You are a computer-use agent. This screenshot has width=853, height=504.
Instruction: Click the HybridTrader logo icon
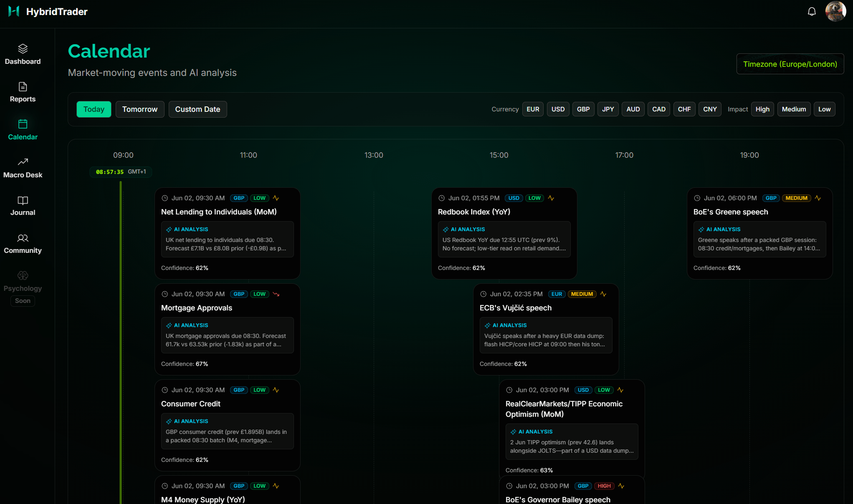tap(14, 11)
